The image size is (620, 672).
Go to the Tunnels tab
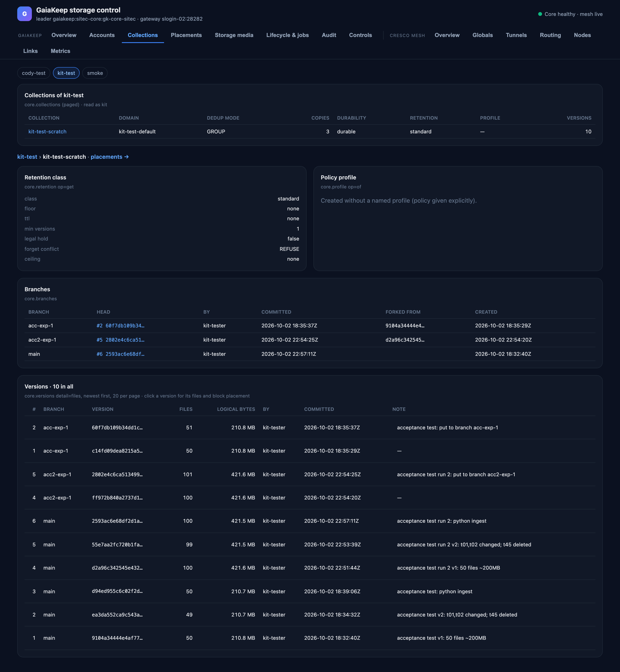(x=516, y=35)
